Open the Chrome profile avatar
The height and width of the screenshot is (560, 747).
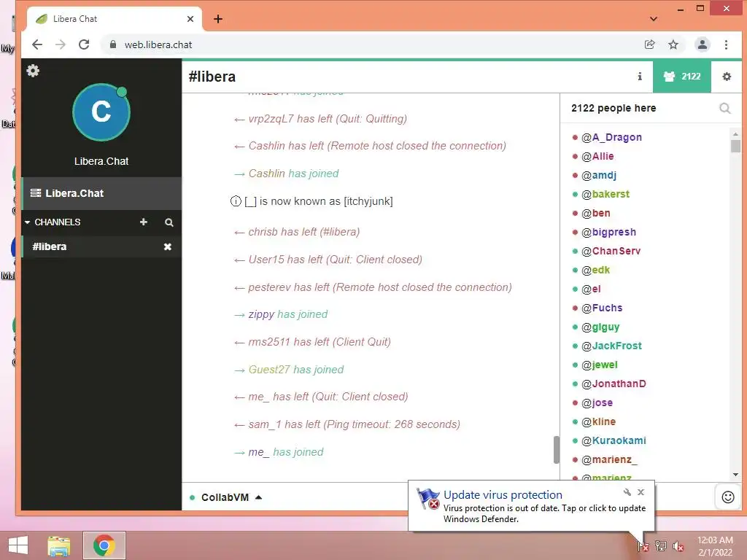coord(703,44)
